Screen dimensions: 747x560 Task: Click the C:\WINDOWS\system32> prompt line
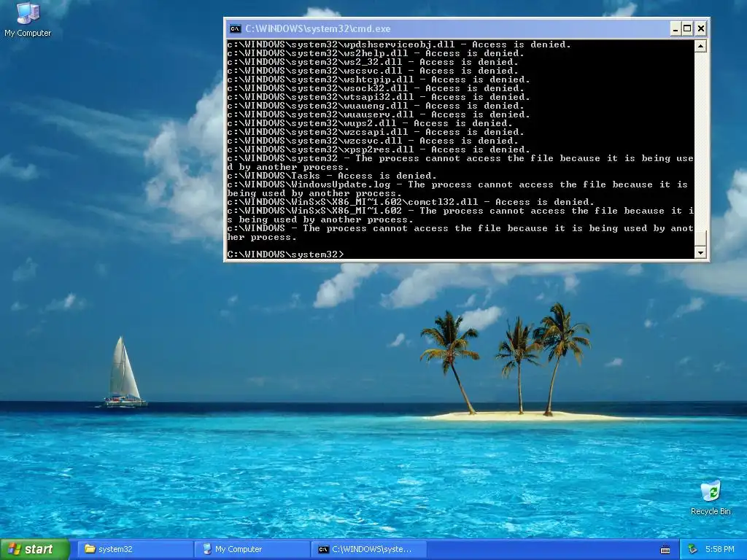(x=285, y=254)
